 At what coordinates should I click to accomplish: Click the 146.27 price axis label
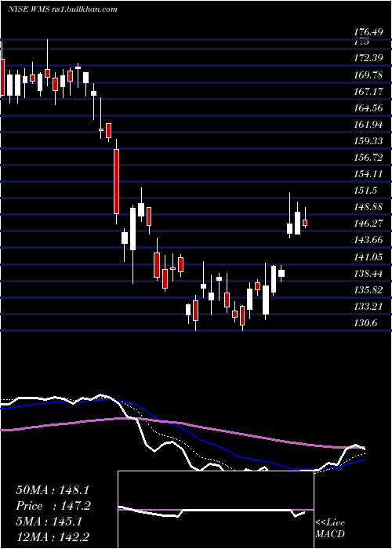368,224
